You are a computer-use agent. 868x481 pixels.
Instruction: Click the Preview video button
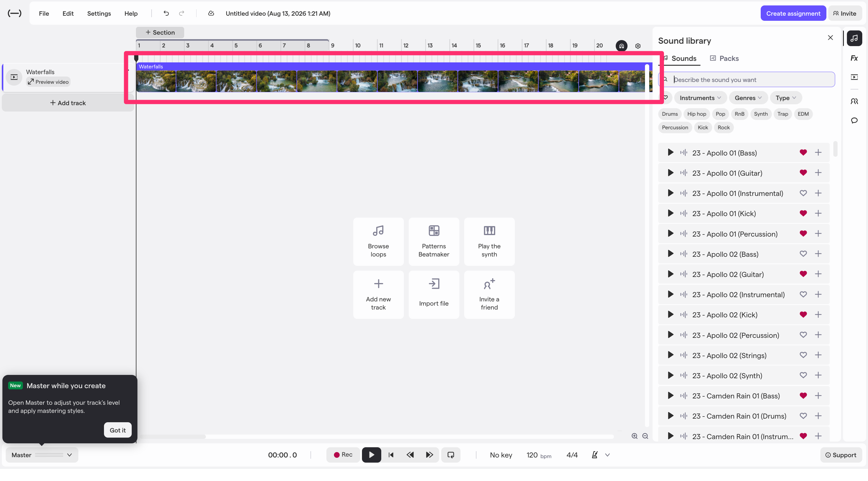48,82
